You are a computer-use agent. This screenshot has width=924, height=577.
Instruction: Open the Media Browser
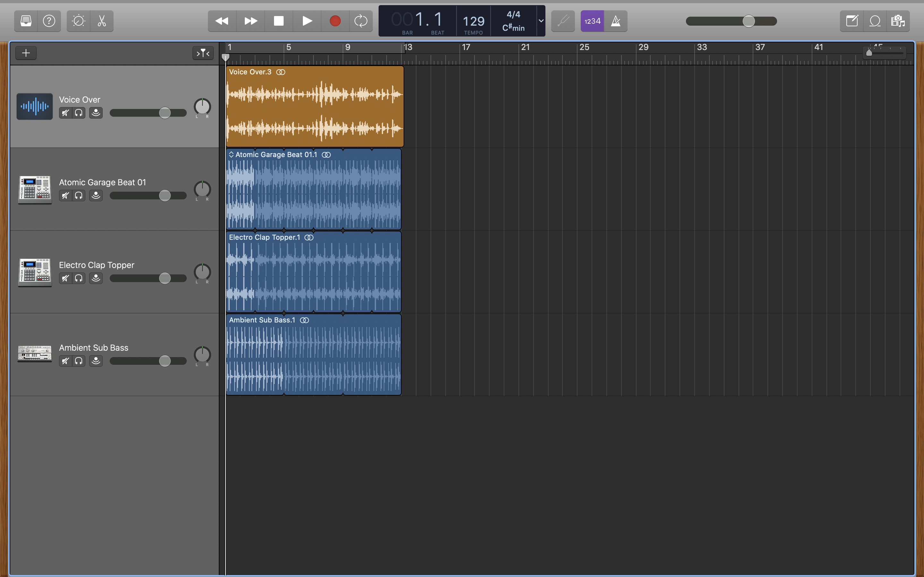898,21
